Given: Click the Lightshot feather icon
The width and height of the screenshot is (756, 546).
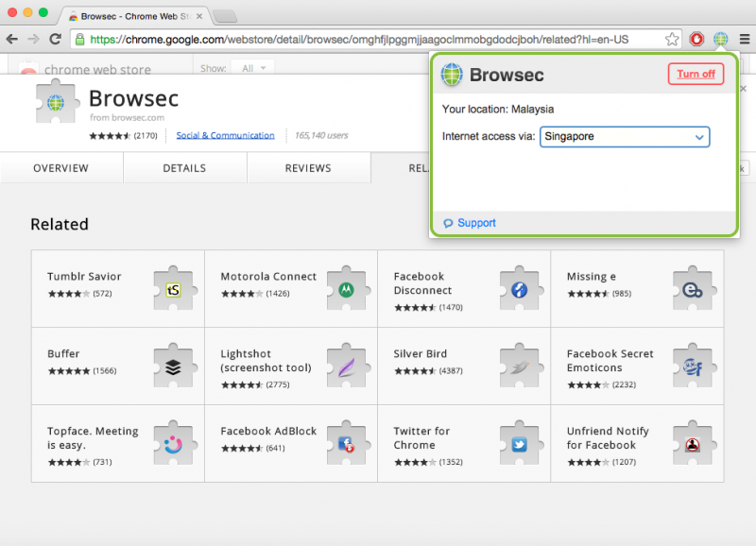Looking at the screenshot, I should pos(348,366).
